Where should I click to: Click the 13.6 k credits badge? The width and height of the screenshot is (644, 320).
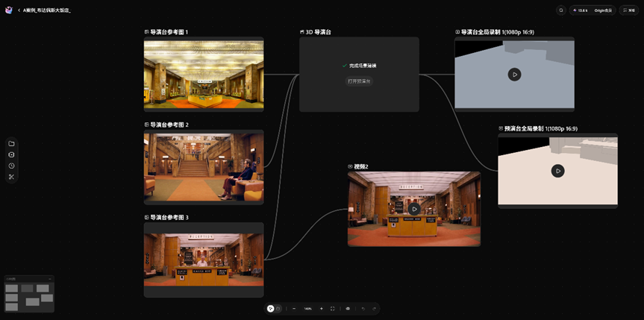click(581, 10)
